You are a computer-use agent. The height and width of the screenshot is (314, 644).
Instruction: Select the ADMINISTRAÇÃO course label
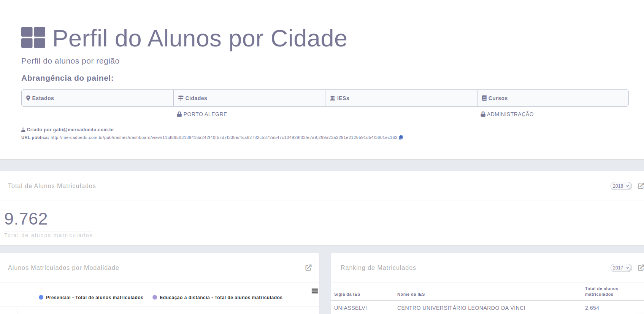coord(510,114)
